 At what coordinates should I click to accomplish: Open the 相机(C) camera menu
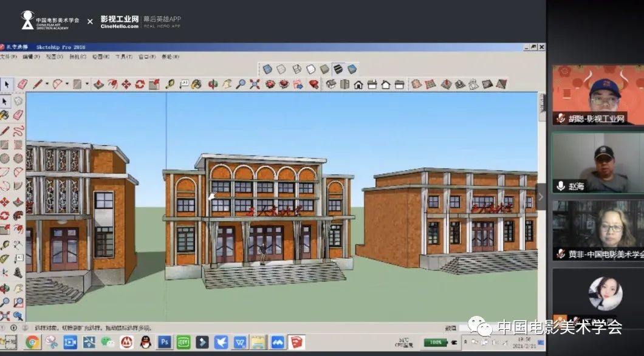point(77,56)
